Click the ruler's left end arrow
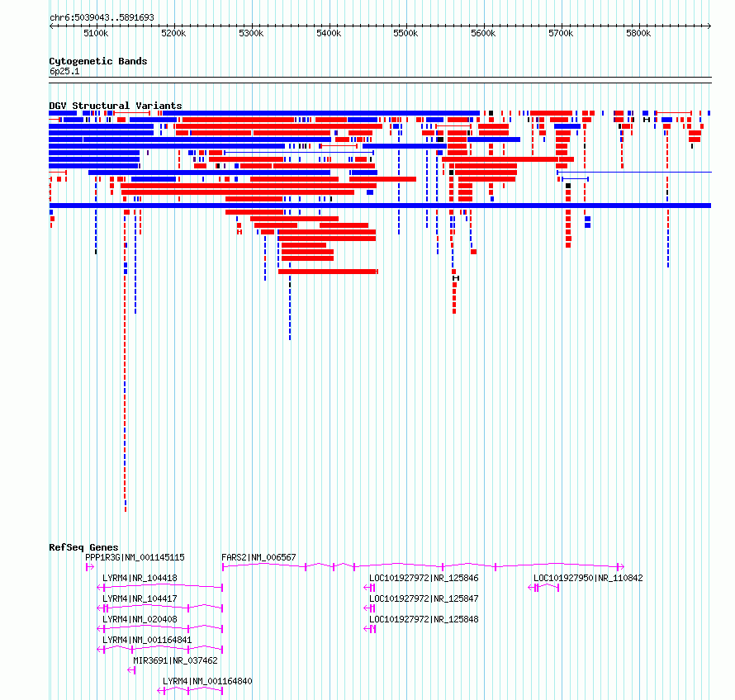Viewport: 735px width, 700px height. (x=51, y=26)
